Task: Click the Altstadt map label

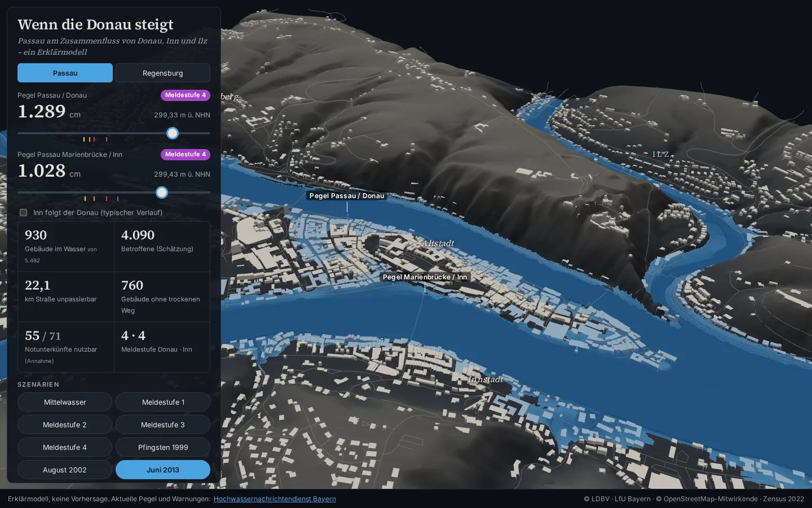Action: (x=438, y=243)
